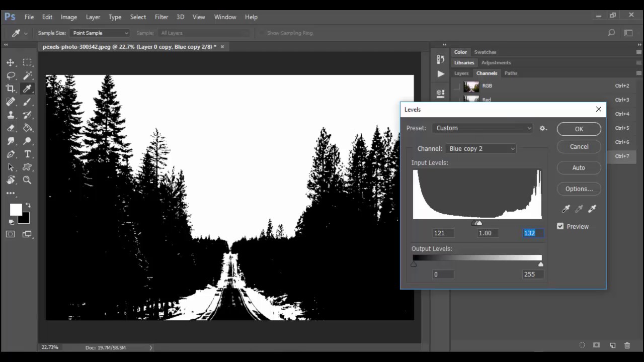This screenshot has height=362, width=644.
Task: Expand the Sample Size dropdown
Action: [x=100, y=33]
